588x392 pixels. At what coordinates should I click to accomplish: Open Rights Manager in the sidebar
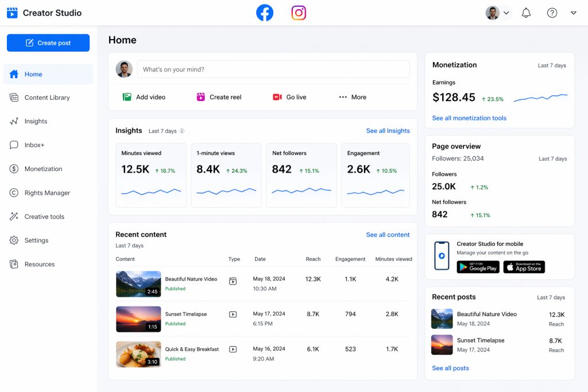(48, 193)
